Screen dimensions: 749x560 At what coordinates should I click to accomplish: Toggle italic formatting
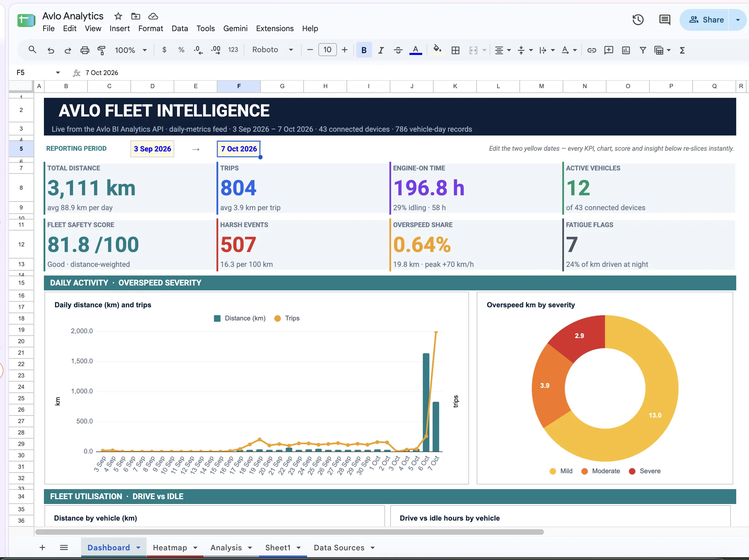[381, 50]
